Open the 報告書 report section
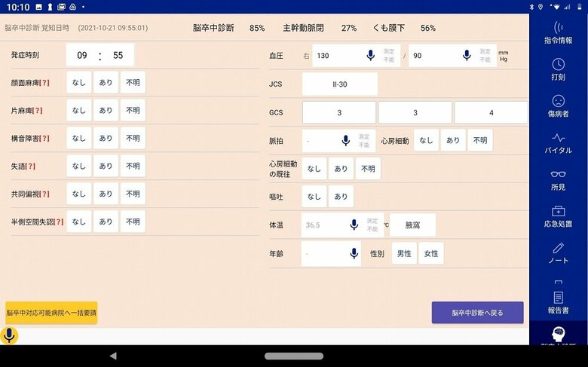This screenshot has height=367, width=588. point(558,302)
